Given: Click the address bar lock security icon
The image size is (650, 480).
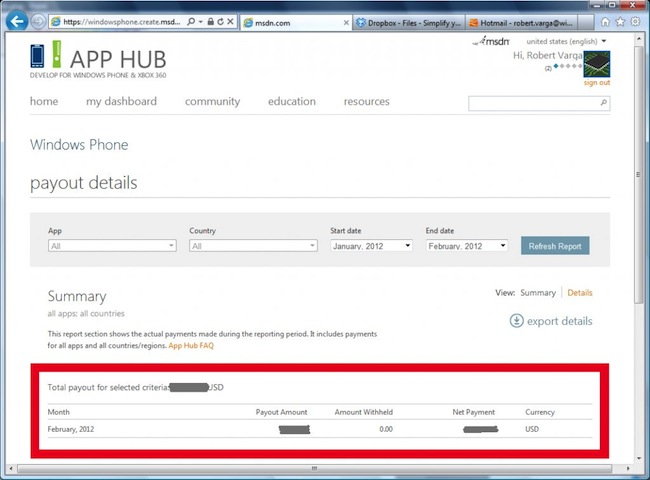Looking at the screenshot, I should 211,22.
